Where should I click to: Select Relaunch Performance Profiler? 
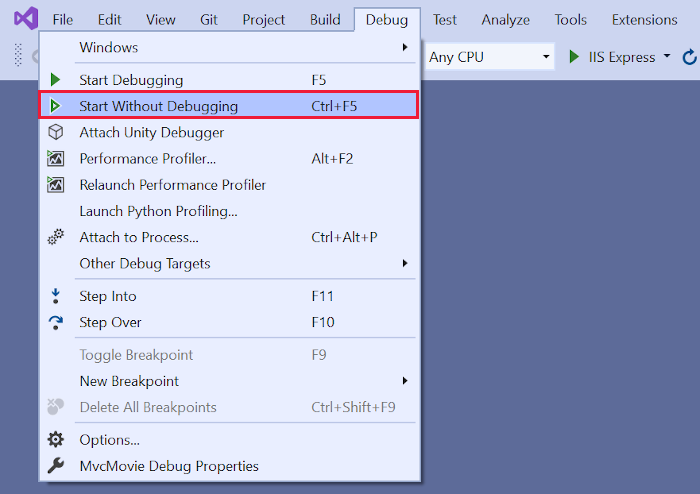coord(173,185)
